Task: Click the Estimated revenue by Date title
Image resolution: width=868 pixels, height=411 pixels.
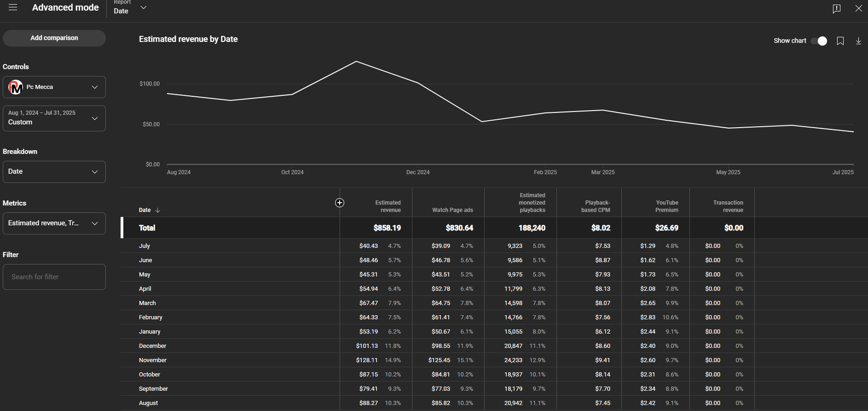Action: [188, 39]
